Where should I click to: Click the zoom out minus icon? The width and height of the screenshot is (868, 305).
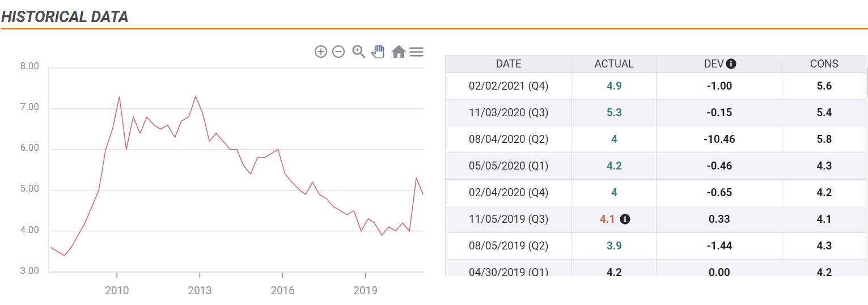[x=338, y=52]
